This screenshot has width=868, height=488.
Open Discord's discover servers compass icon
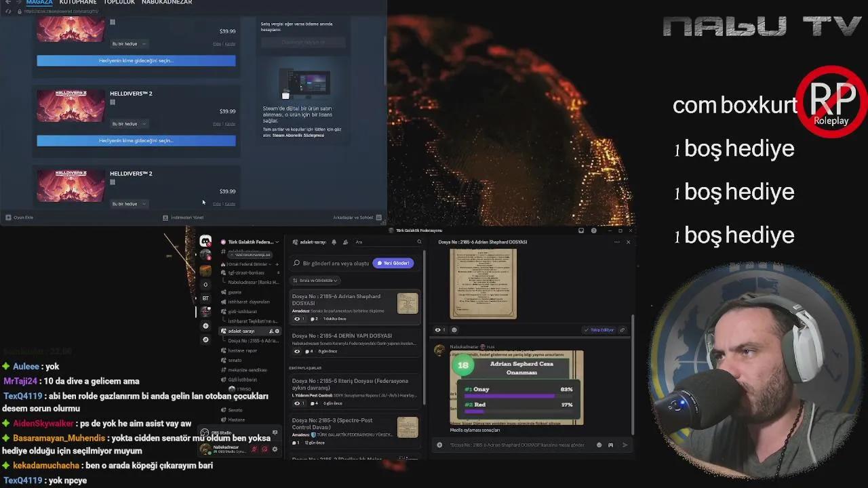click(x=205, y=340)
